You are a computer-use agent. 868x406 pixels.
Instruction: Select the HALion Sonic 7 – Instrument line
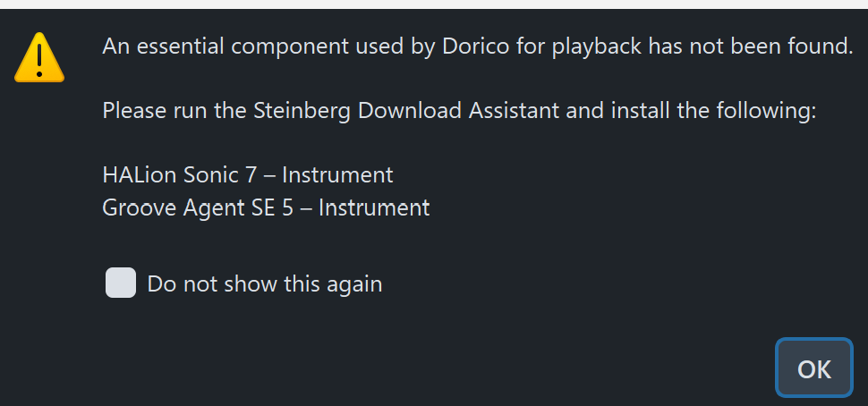[248, 174]
